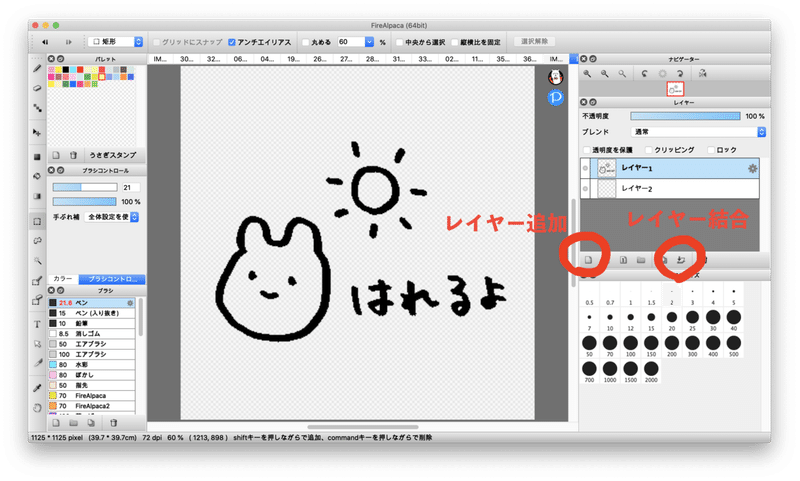The height and width of the screenshot is (481, 800).
Task: Select the 水彩 brush in list
Action: pos(92,365)
